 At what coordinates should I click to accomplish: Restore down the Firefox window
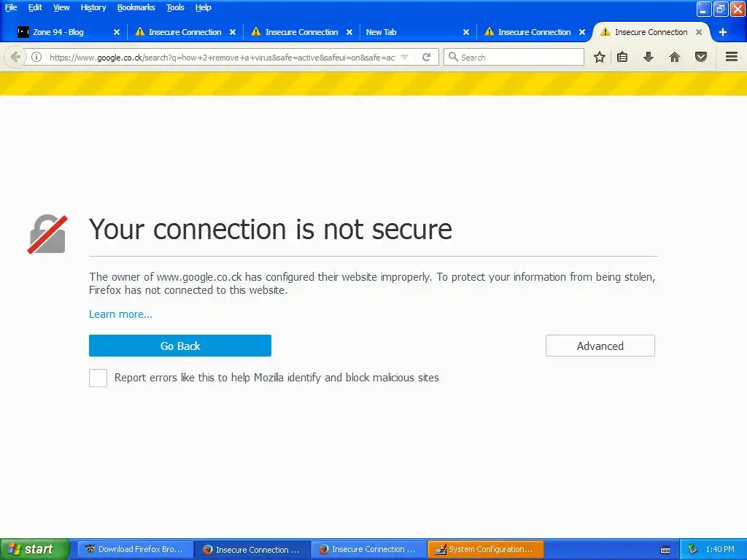pos(721,9)
